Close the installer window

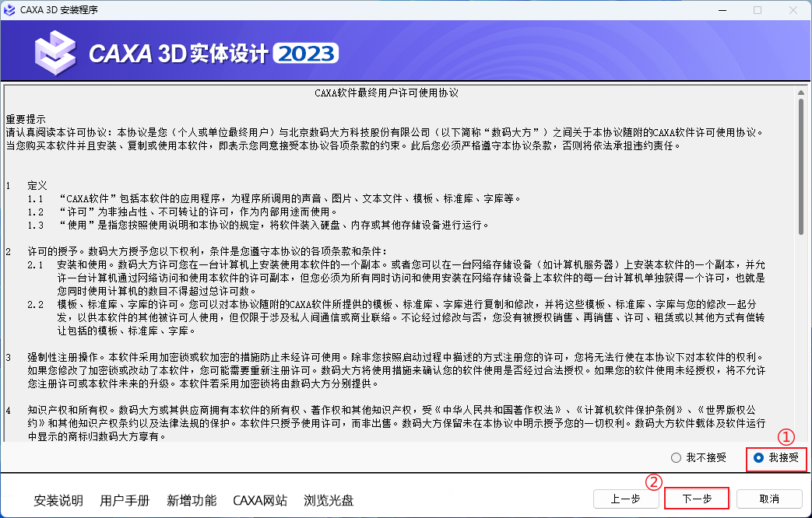click(793, 10)
